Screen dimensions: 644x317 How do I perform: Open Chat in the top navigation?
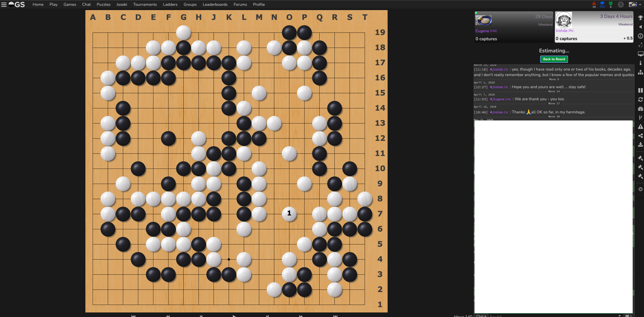tap(86, 4)
